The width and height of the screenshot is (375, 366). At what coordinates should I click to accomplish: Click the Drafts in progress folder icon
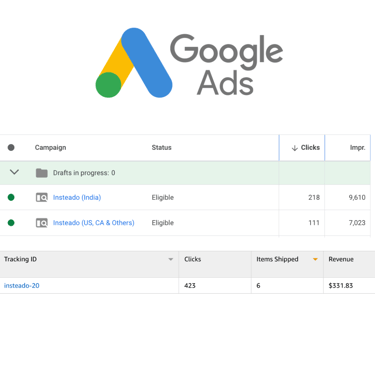point(42,173)
